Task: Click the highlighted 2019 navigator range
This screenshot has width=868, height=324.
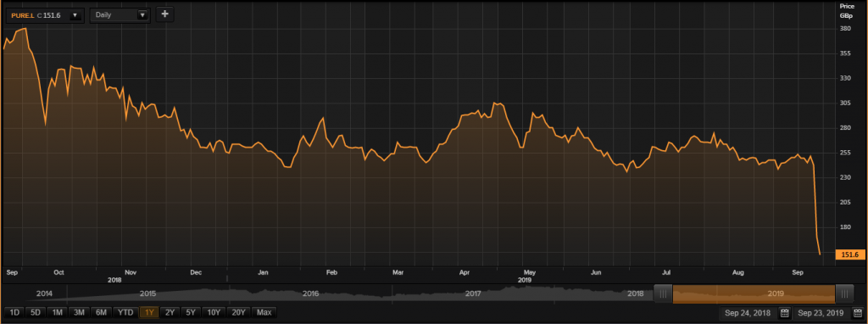Action: coord(754,293)
